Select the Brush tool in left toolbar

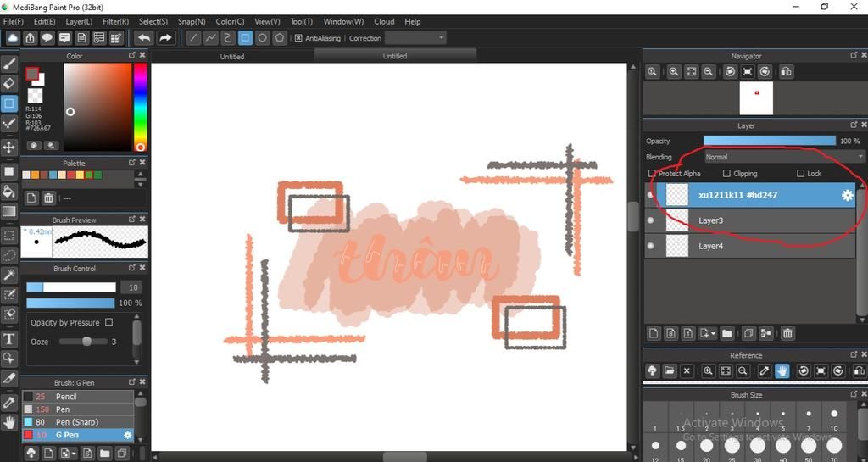(8, 64)
